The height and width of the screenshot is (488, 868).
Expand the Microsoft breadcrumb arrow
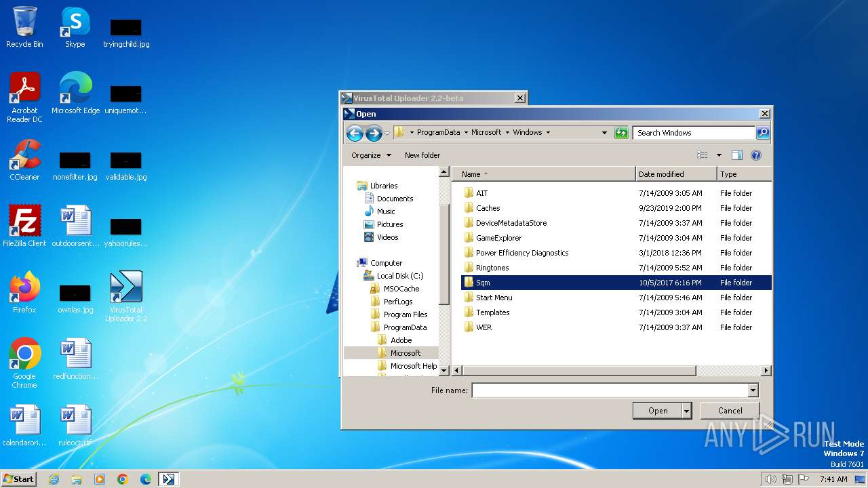(x=507, y=133)
